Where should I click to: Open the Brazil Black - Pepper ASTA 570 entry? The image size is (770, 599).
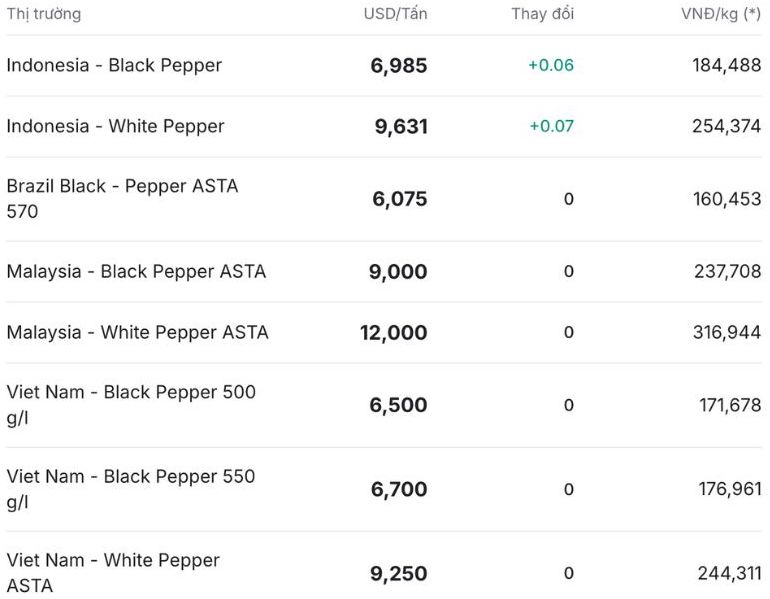pos(122,198)
